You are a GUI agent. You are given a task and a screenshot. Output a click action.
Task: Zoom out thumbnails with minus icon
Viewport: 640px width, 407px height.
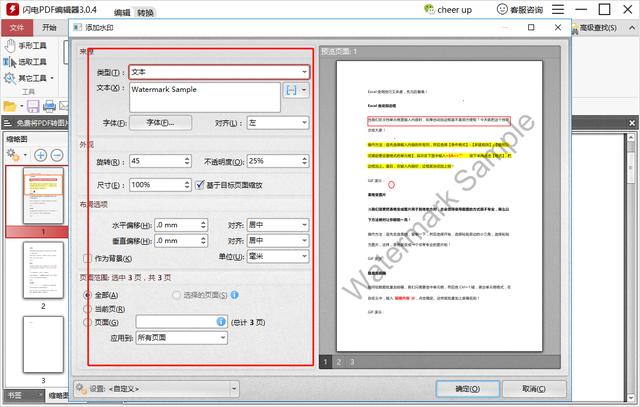pos(56,155)
